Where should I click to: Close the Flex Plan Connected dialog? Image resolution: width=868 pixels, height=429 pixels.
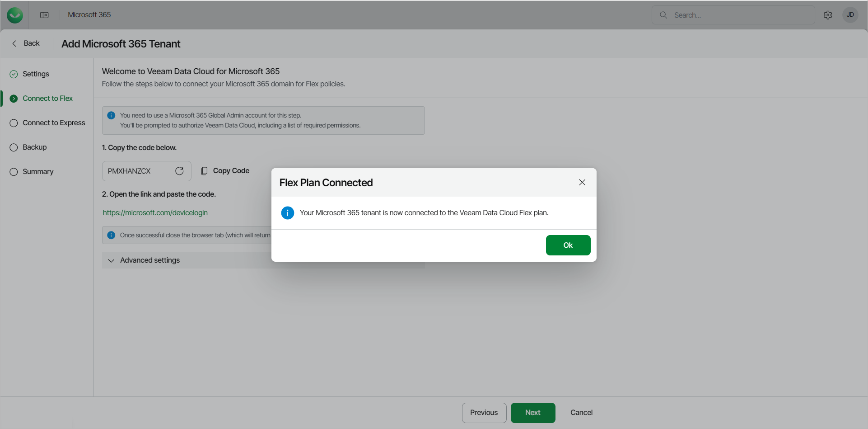pos(582,182)
